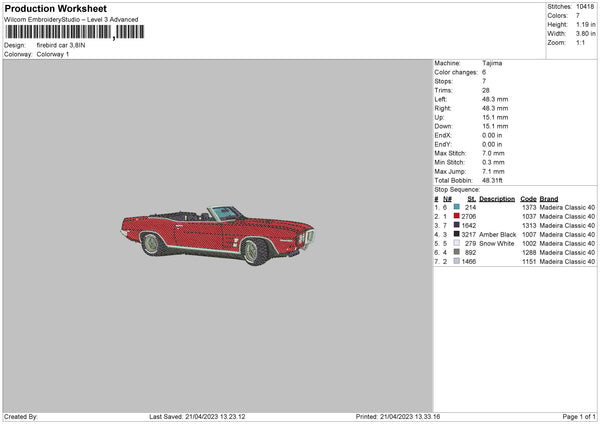Click the Height value 1.19 in
Image resolution: width=600 pixels, height=424 pixels.
(x=586, y=24)
